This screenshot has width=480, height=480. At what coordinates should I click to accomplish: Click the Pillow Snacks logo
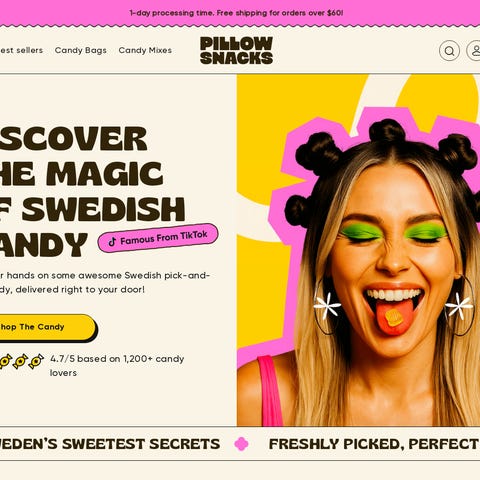(236, 50)
